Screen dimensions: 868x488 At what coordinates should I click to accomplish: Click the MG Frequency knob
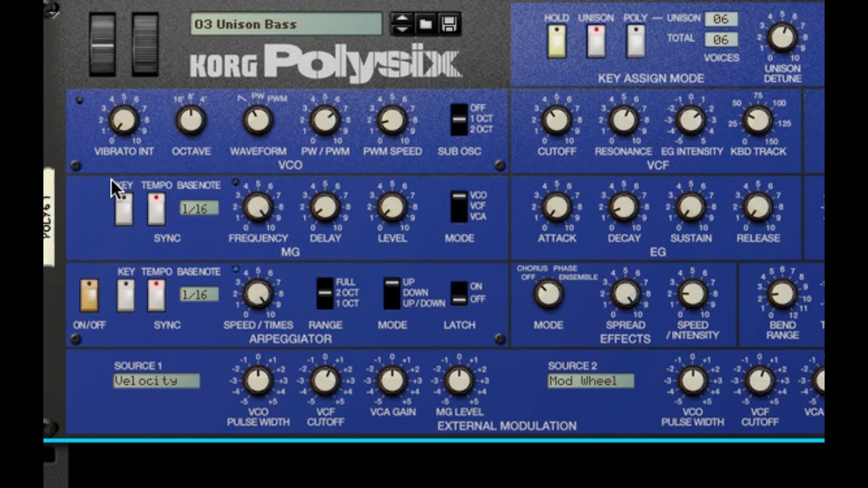(x=258, y=207)
